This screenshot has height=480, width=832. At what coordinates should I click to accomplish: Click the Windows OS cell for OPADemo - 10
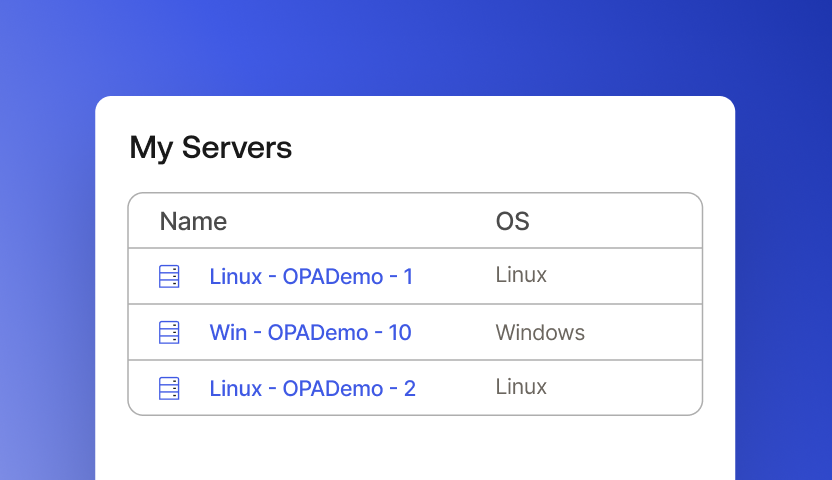[x=540, y=332]
